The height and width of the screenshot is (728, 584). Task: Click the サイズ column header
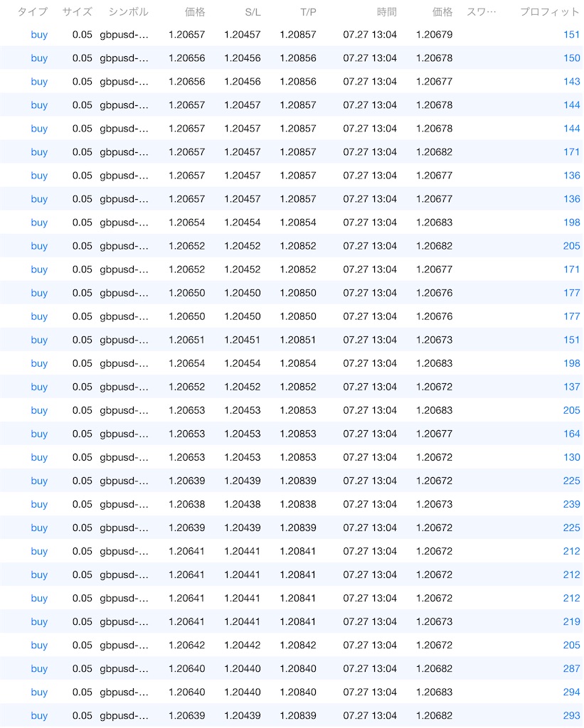77,11
